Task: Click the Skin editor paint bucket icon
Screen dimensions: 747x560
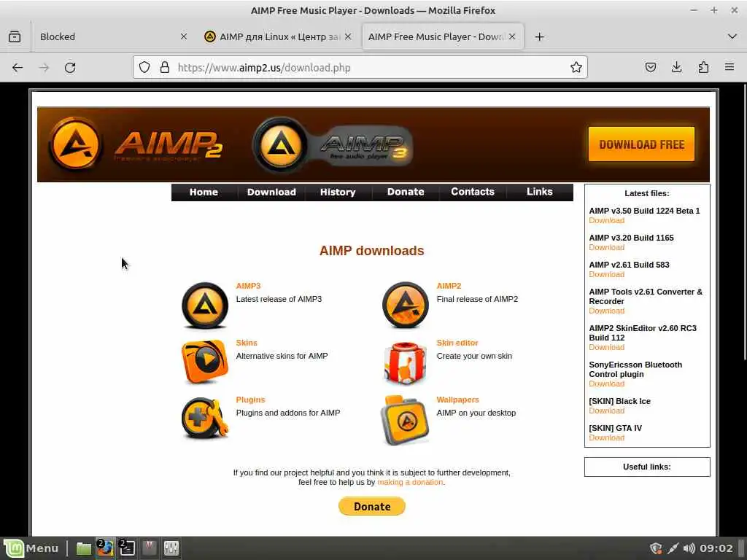Action: coord(406,363)
